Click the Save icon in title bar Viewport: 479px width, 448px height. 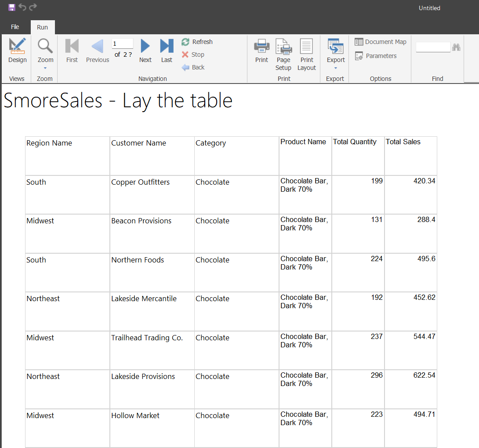point(11,7)
